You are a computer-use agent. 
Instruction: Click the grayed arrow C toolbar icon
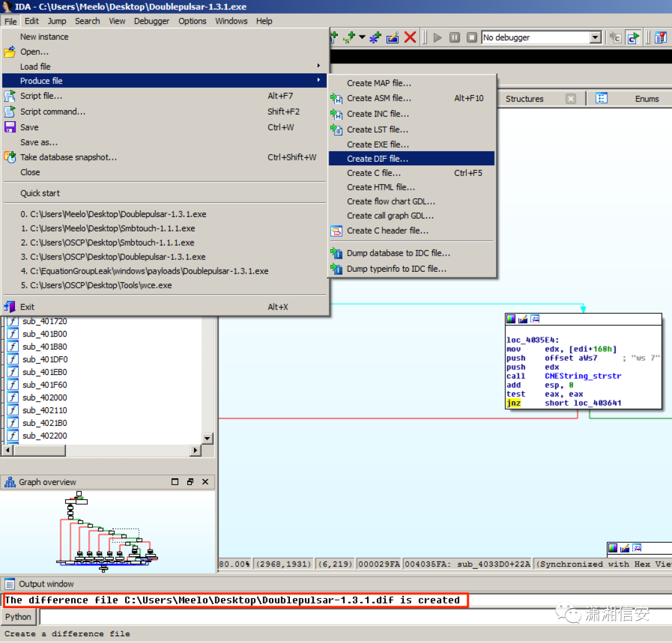pyautogui.click(x=615, y=38)
